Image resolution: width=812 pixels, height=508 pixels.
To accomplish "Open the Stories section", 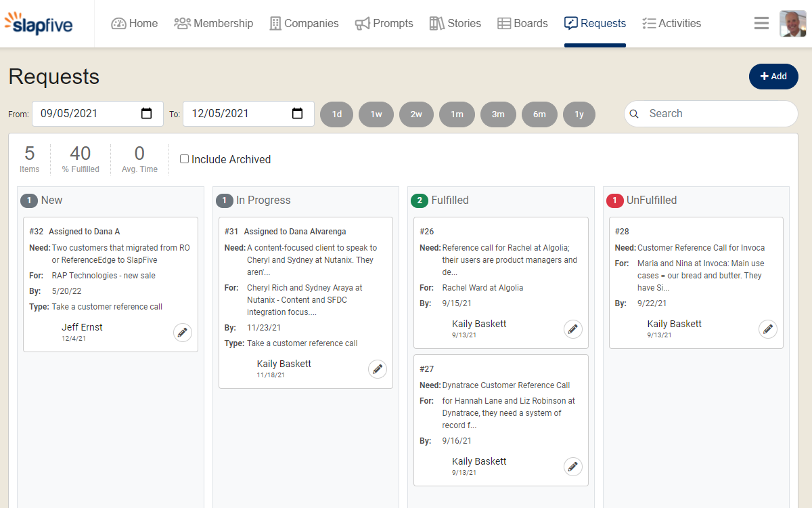I will tap(455, 23).
